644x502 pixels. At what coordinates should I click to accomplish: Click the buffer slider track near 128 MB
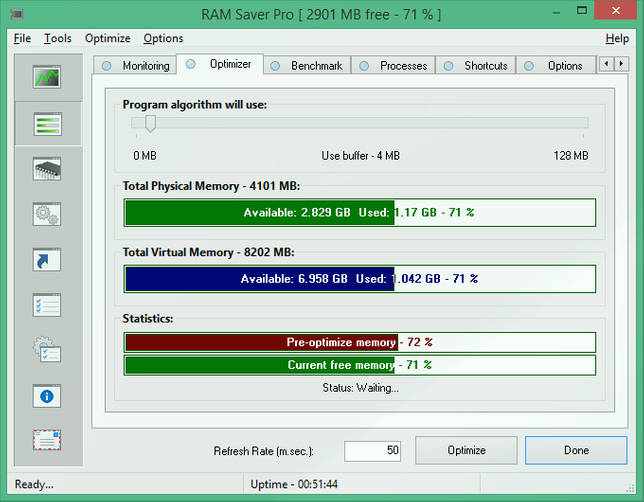pos(582,122)
